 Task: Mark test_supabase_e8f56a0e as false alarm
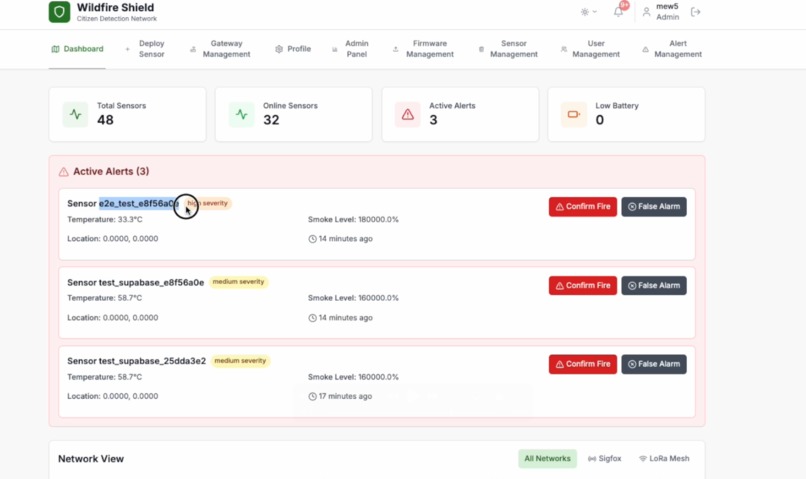pyautogui.click(x=654, y=286)
